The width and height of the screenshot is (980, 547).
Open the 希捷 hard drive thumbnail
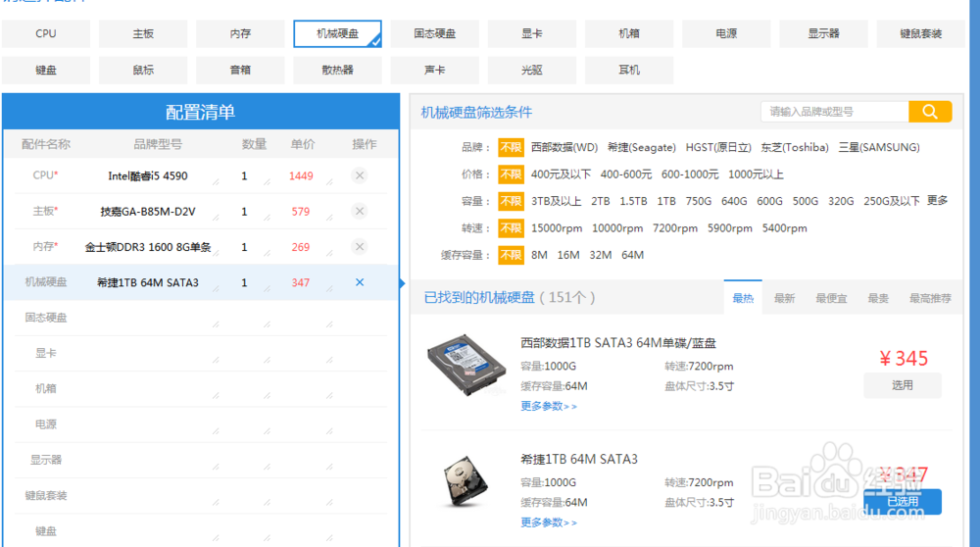pyautogui.click(x=465, y=480)
